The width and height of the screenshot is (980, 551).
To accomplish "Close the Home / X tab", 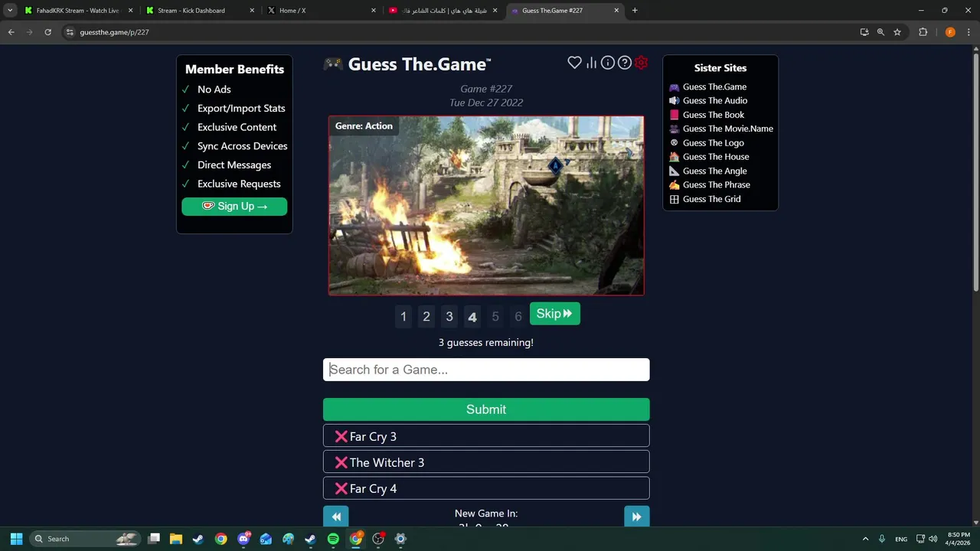I will click(x=374, y=11).
